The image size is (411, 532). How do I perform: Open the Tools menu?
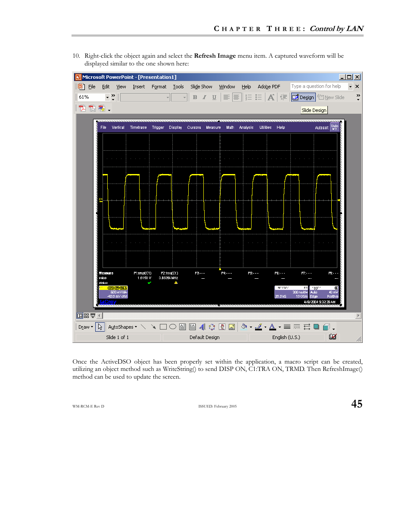(x=178, y=87)
